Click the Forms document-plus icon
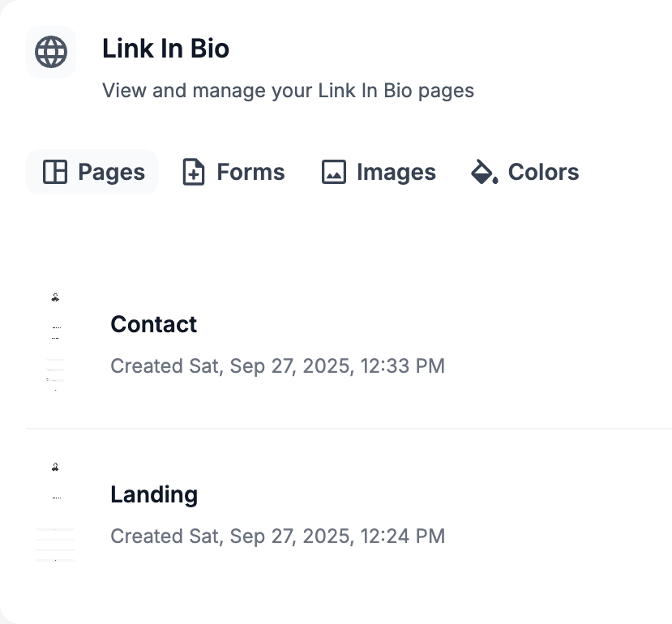The image size is (672, 624). tap(194, 172)
